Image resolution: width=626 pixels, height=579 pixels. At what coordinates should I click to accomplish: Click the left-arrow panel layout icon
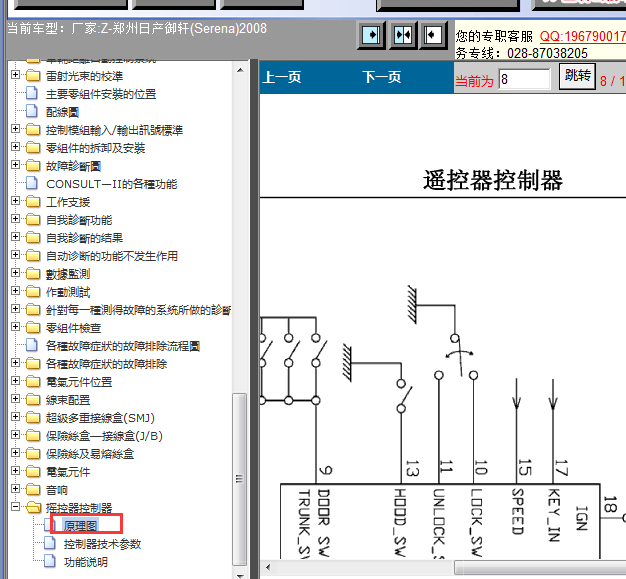[433, 35]
